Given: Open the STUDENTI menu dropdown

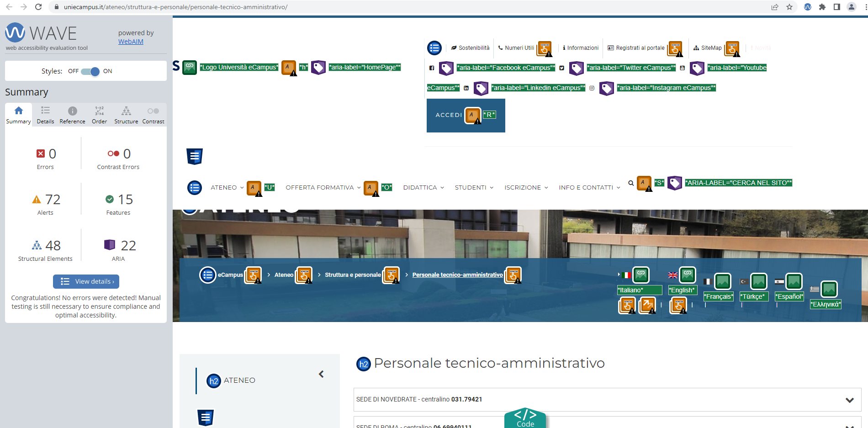Looking at the screenshot, I should 474,188.
